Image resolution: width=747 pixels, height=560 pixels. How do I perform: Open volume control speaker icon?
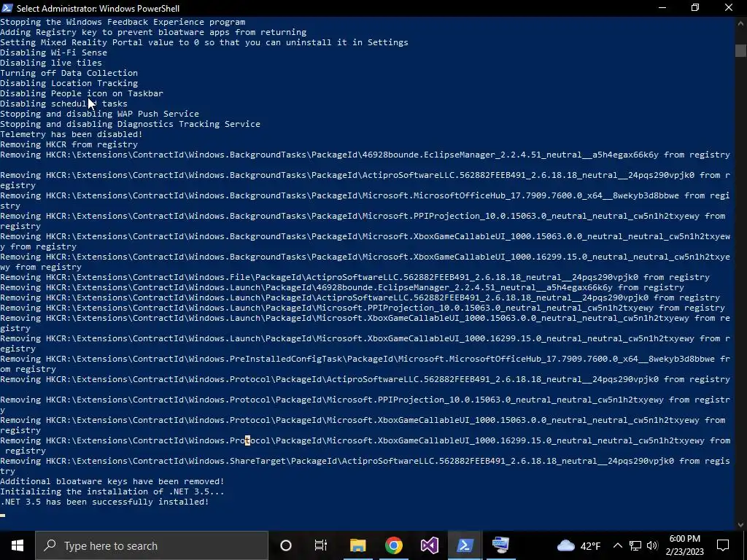[652, 545]
